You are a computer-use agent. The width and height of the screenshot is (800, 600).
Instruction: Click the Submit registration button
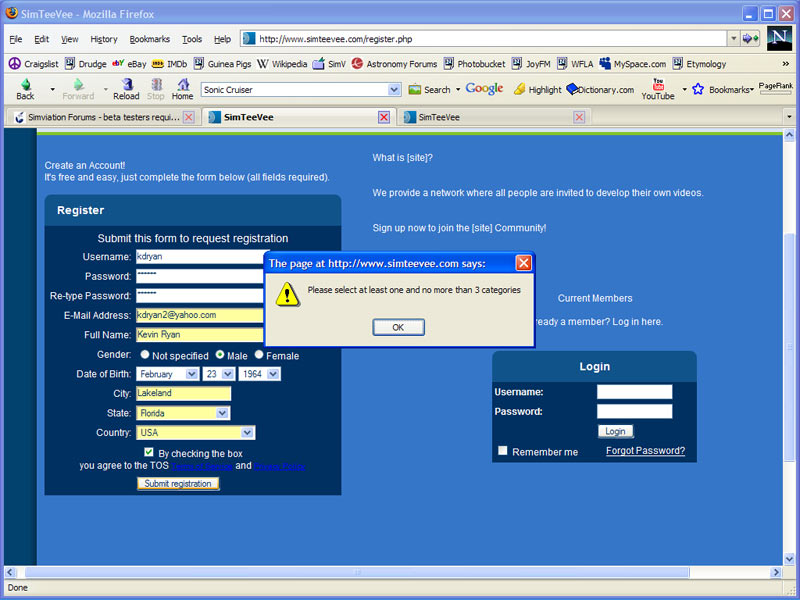coord(178,483)
